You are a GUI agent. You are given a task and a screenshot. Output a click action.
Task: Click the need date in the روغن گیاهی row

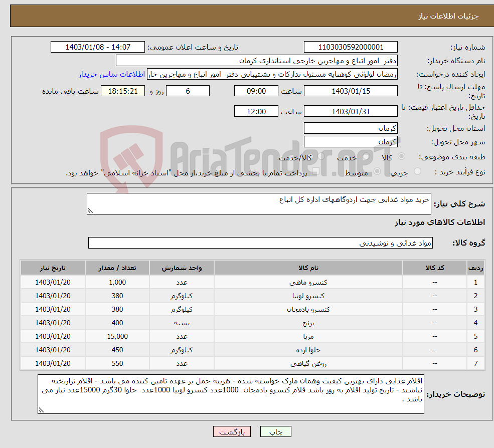pyautogui.click(x=53, y=364)
